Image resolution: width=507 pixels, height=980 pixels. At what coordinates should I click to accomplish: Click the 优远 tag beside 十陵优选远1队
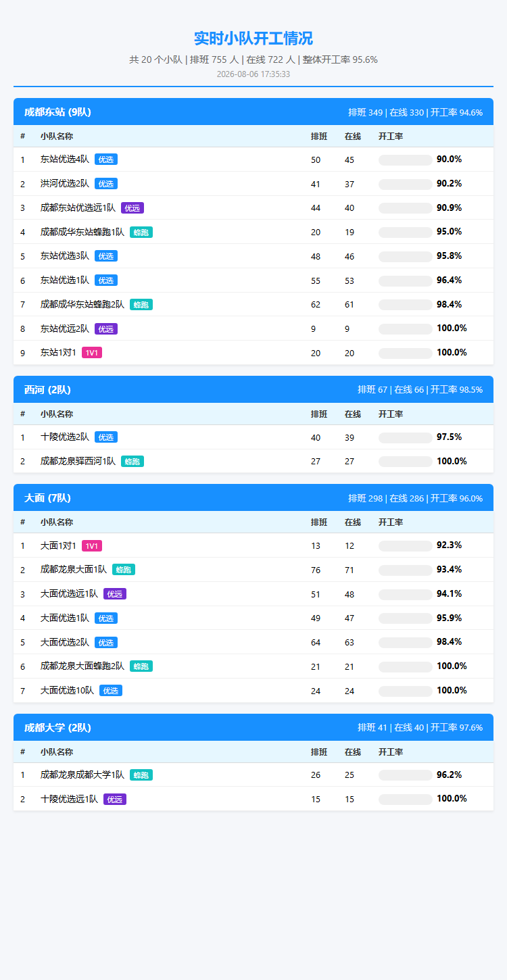115,799
